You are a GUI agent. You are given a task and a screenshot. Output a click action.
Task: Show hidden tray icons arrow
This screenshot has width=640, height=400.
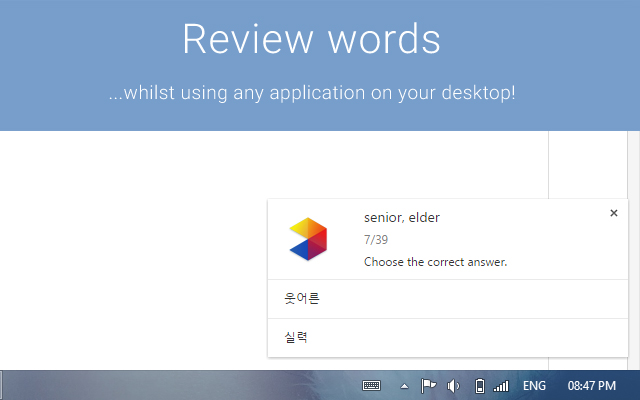[x=404, y=386]
